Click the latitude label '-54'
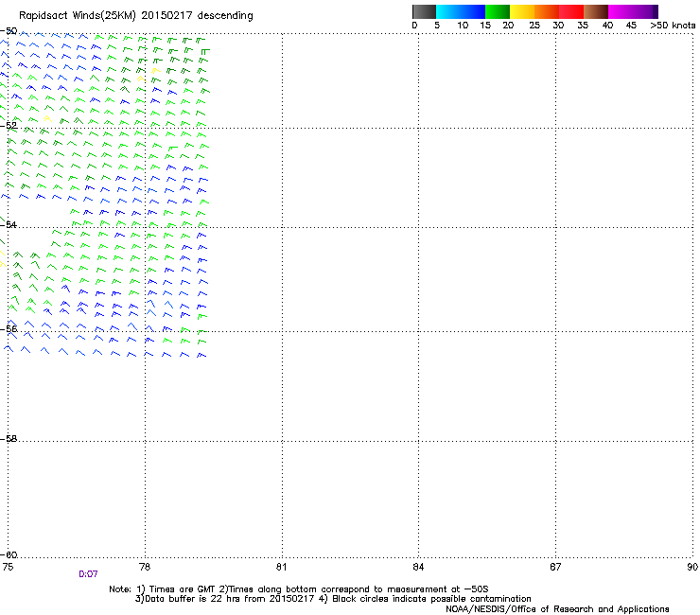 coord(9,224)
